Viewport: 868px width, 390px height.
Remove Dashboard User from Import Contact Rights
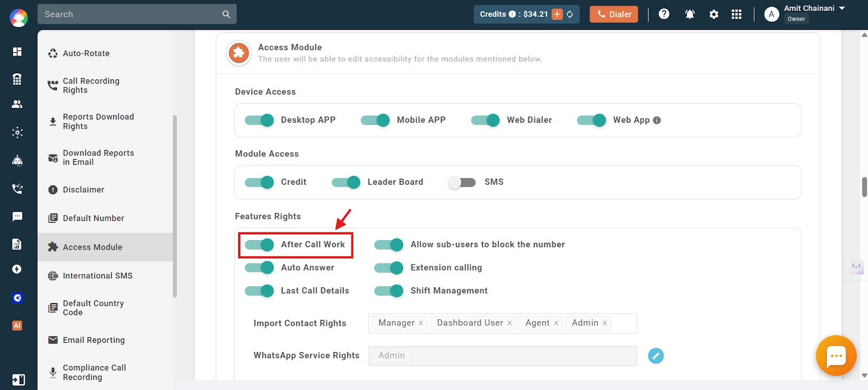click(x=509, y=323)
